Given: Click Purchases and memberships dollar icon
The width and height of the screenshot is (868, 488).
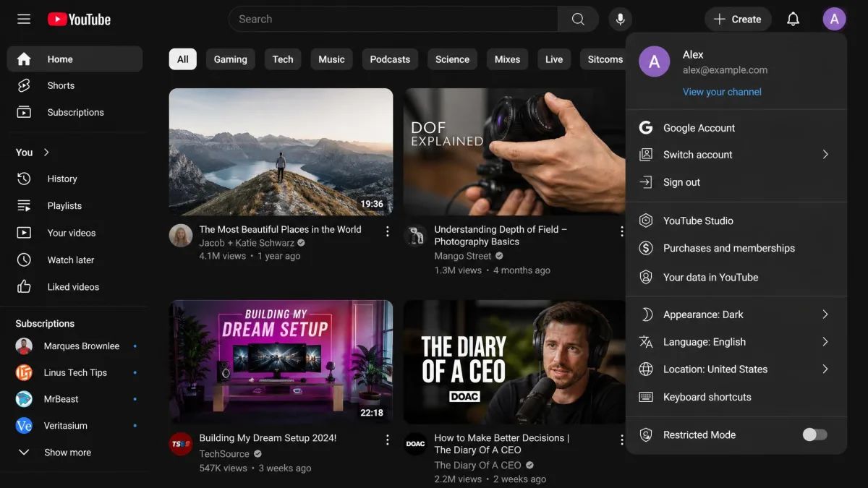Looking at the screenshot, I should [x=646, y=248].
